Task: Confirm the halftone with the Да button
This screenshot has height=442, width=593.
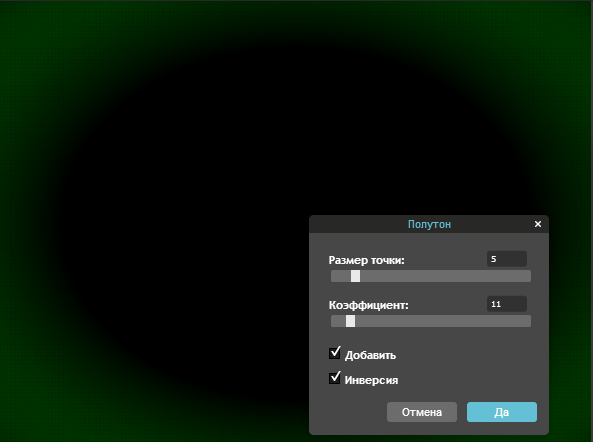Action: [x=502, y=412]
